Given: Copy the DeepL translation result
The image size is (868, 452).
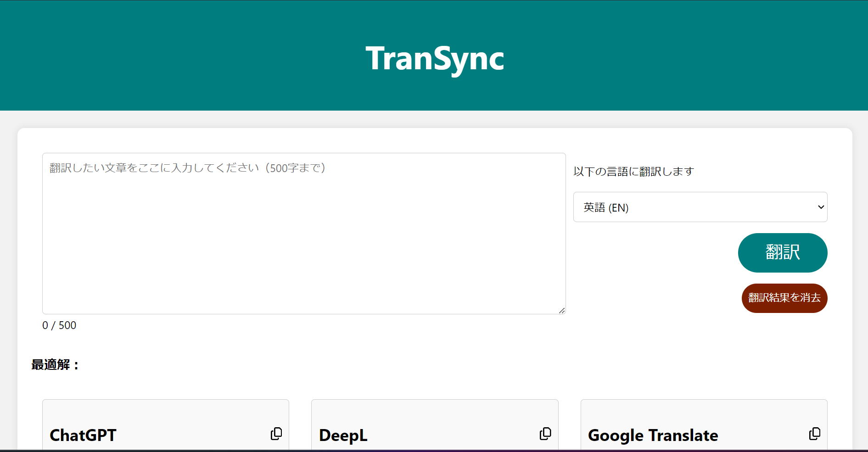Looking at the screenshot, I should (x=545, y=434).
